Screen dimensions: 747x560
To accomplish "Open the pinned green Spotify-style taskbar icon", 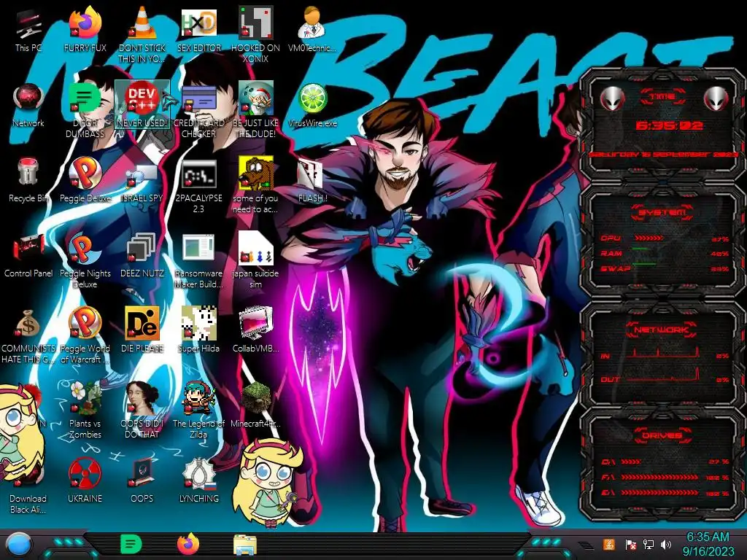I will 131,544.
